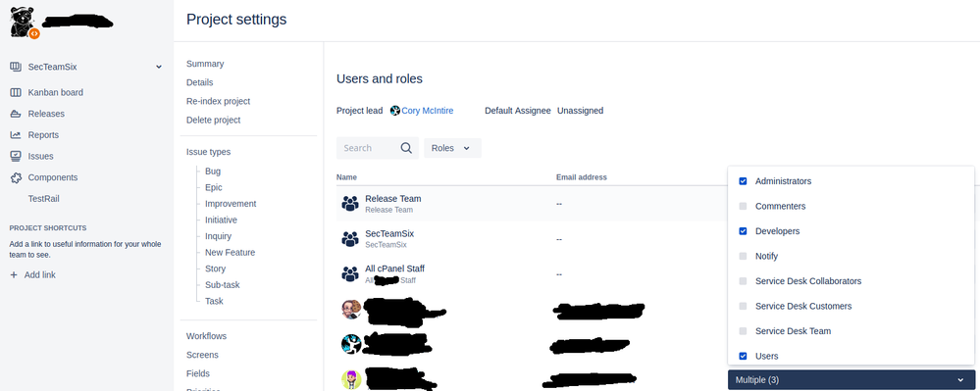Screen dimensions: 980x391
Task: Click the teal and black user avatar
Action: [351, 344]
